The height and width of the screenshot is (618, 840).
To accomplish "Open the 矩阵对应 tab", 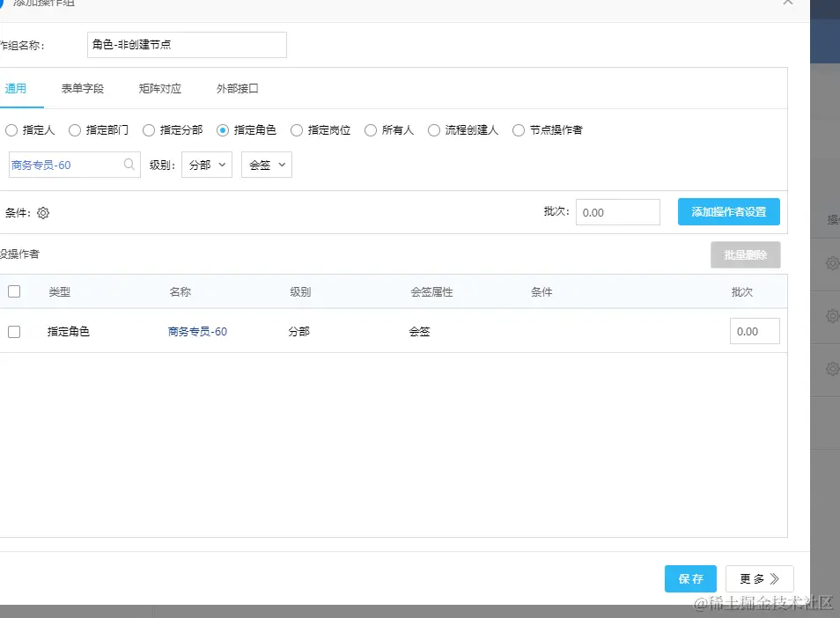I will (159, 88).
